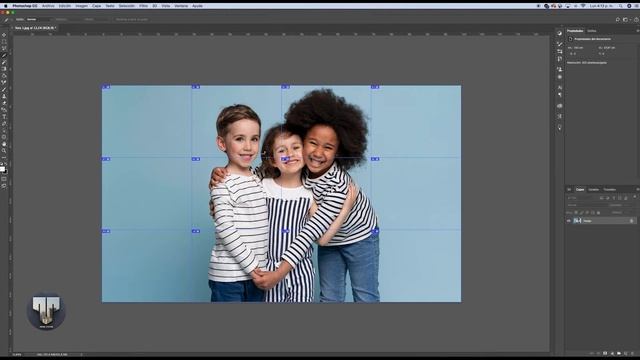Image resolution: width=640 pixels, height=360 pixels.
Task: Open the Archivo menu
Action: [48, 6]
